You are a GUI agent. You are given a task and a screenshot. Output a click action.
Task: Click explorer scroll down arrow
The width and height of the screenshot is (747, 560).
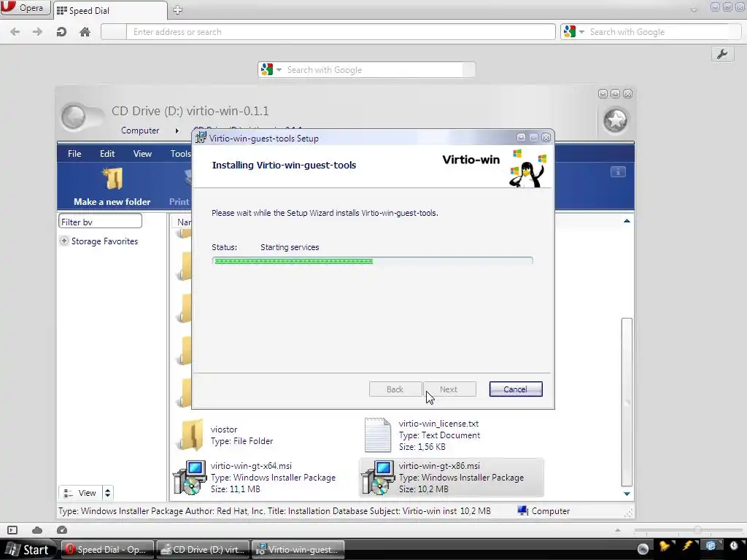tap(627, 494)
